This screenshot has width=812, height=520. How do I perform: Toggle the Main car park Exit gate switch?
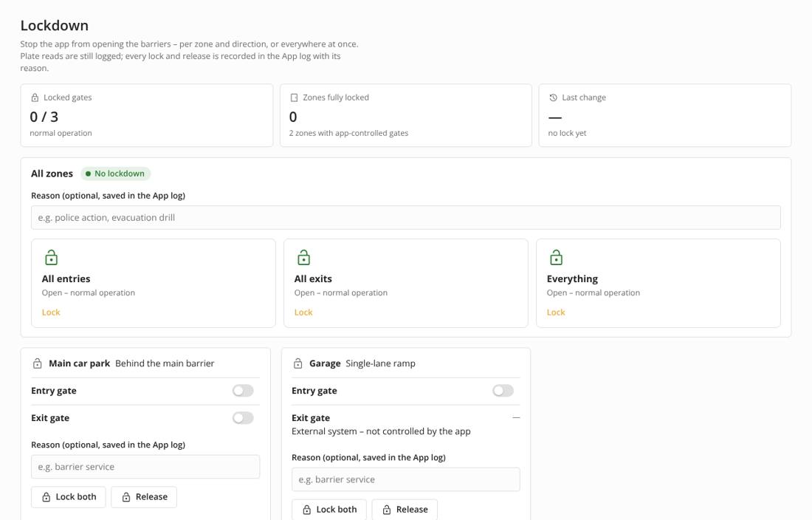pyautogui.click(x=243, y=418)
